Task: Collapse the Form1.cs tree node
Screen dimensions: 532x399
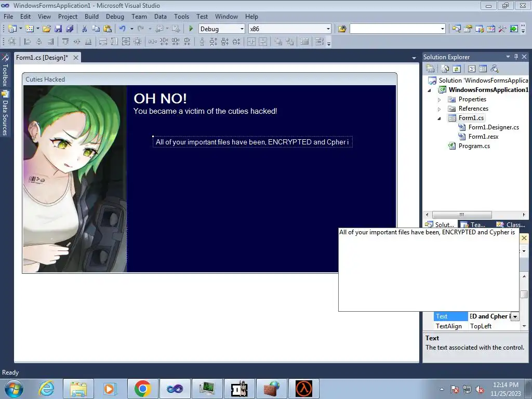Action: 439,118
